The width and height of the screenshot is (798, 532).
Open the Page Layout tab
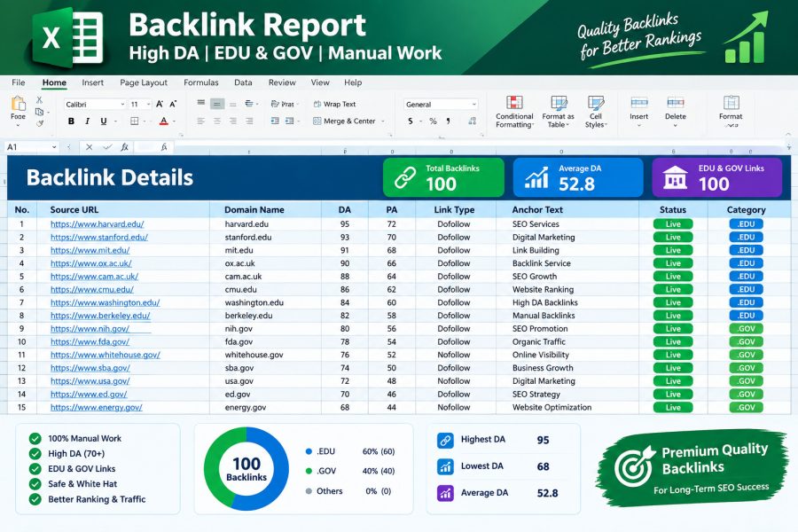[144, 82]
